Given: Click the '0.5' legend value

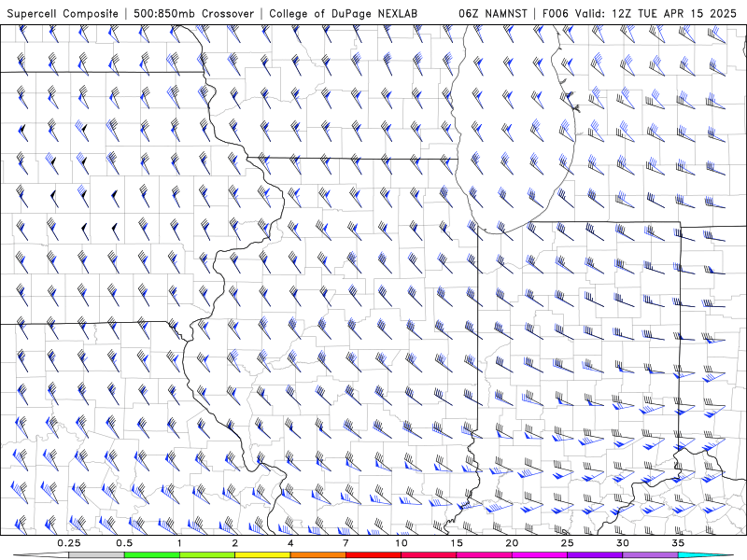Looking at the screenshot, I should coord(124,543).
